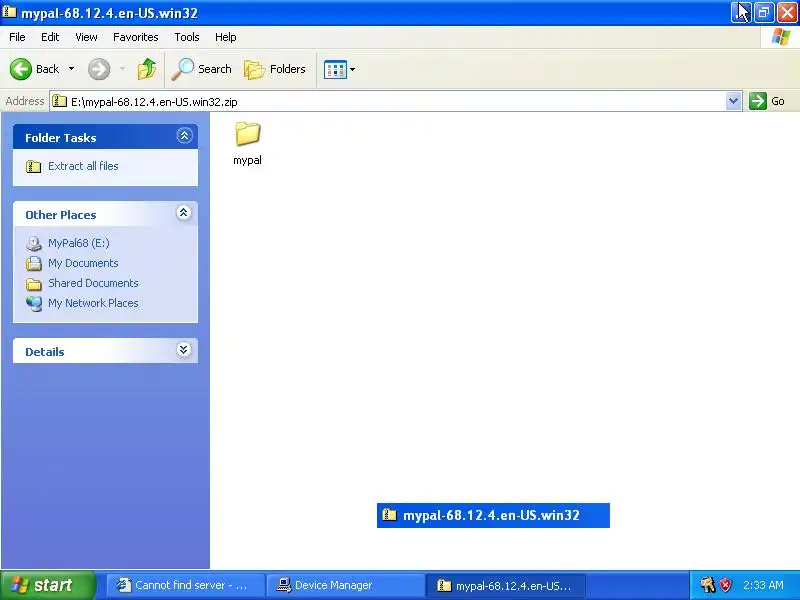Switch to Cannot find server taskbar window
This screenshot has height=600, width=800.
pyautogui.click(x=186, y=585)
